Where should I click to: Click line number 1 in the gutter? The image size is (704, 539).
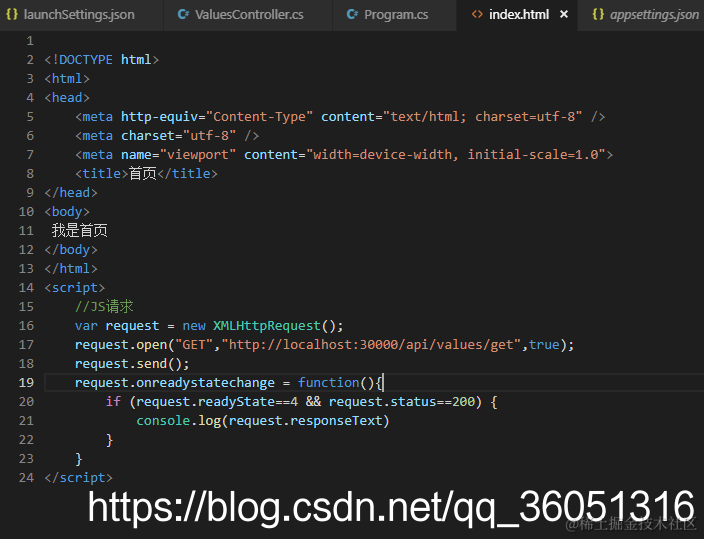click(30, 41)
